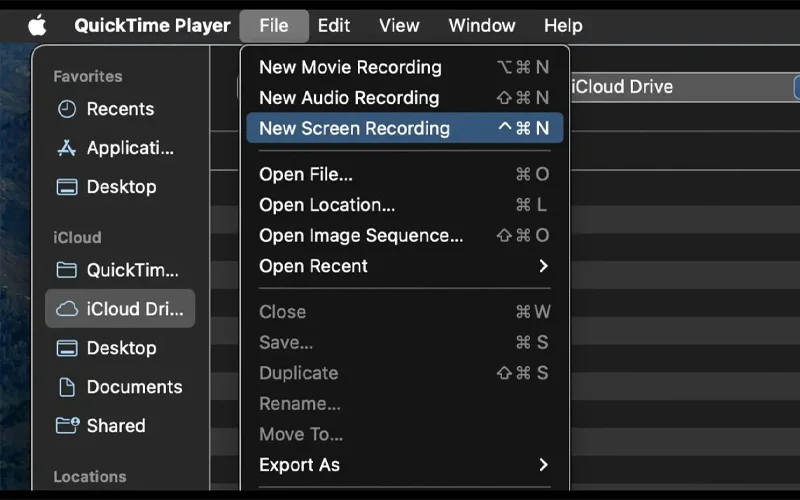Select New Screen Recording
Screen dimensions: 800x500
[405, 128]
